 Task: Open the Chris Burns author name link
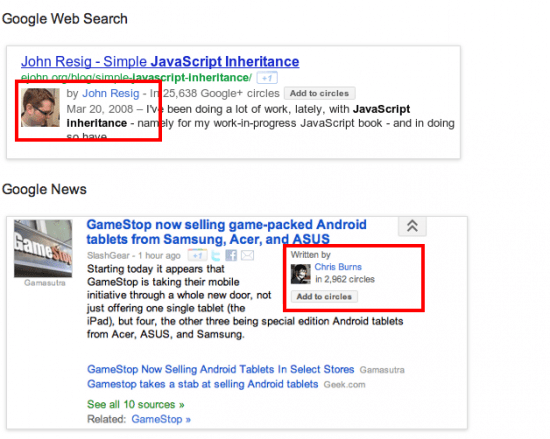[x=338, y=267]
